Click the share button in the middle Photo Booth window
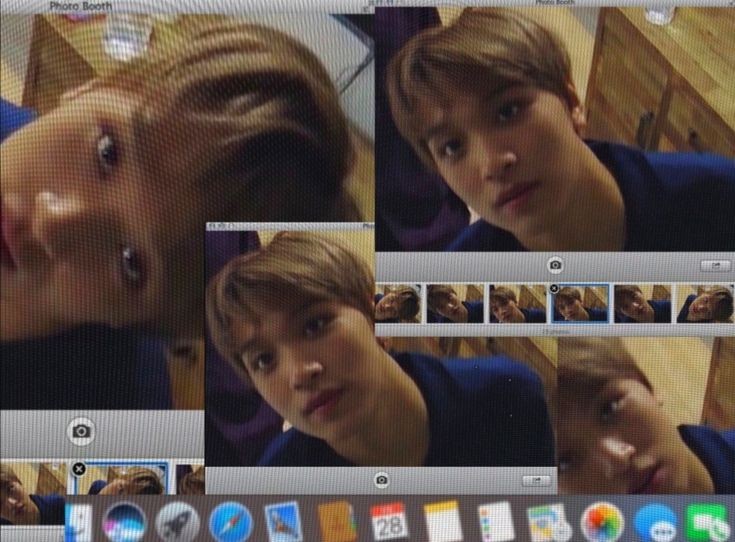Screen dimensions: 735x542 click(x=536, y=481)
